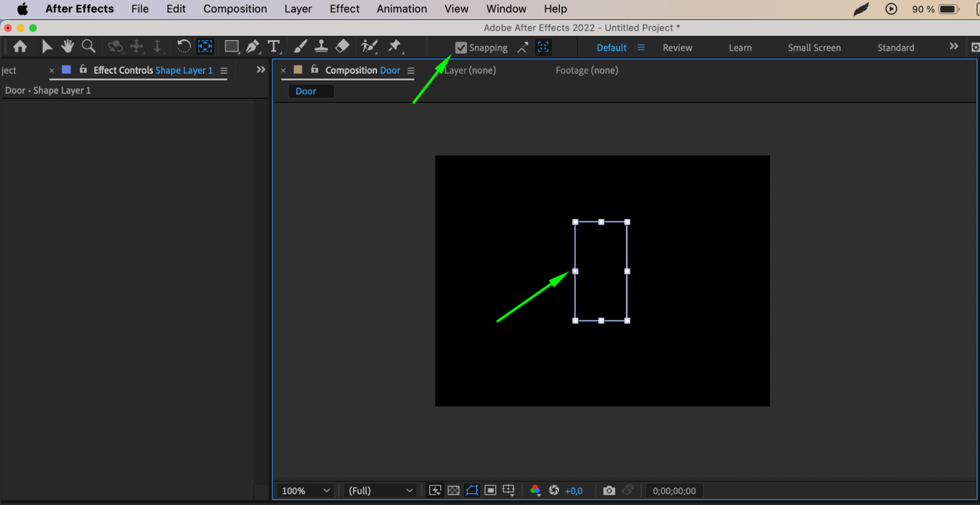Select the Pen tool
Screen dimensions: 980x505
252,47
